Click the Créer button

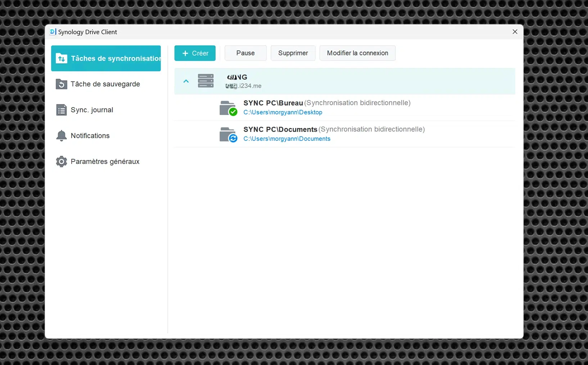point(195,53)
